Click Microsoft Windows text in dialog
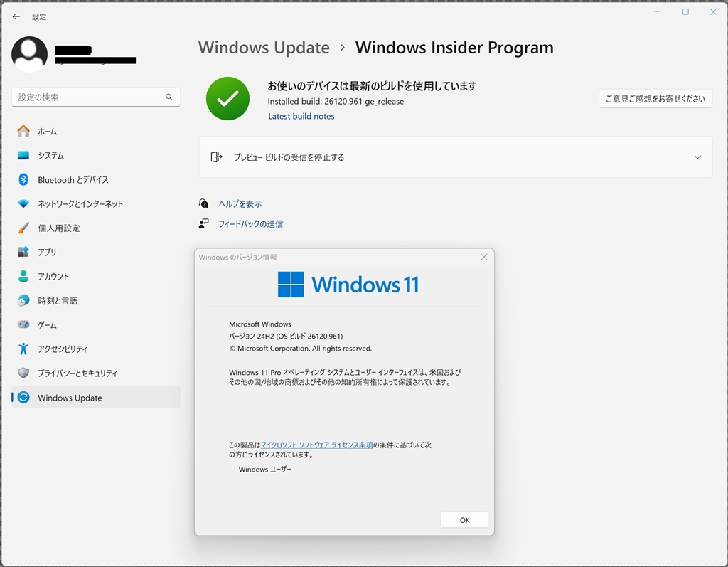 coord(260,324)
